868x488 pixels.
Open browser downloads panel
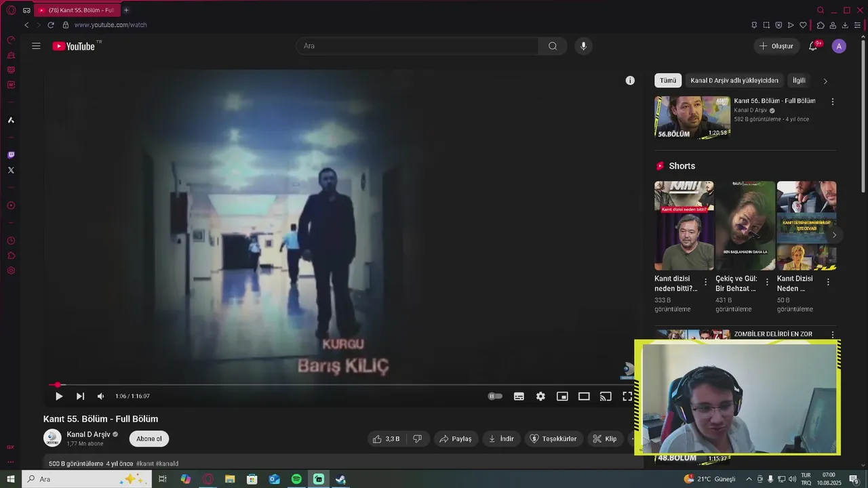(845, 25)
